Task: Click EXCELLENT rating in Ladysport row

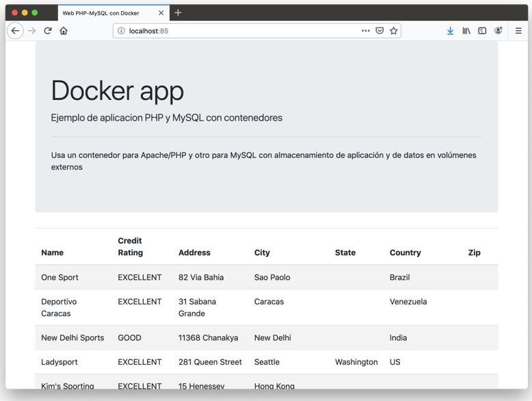Action: click(x=139, y=362)
